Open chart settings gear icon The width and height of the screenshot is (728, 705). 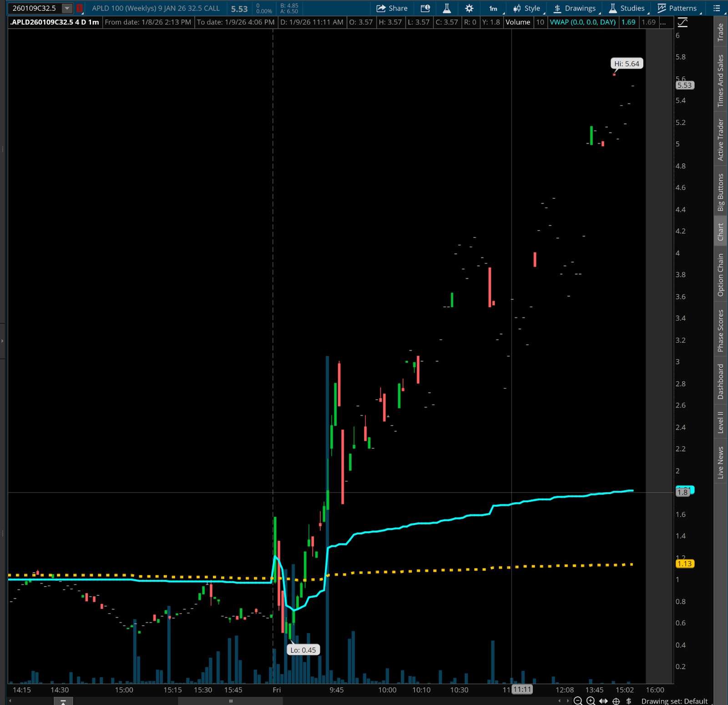tap(469, 8)
